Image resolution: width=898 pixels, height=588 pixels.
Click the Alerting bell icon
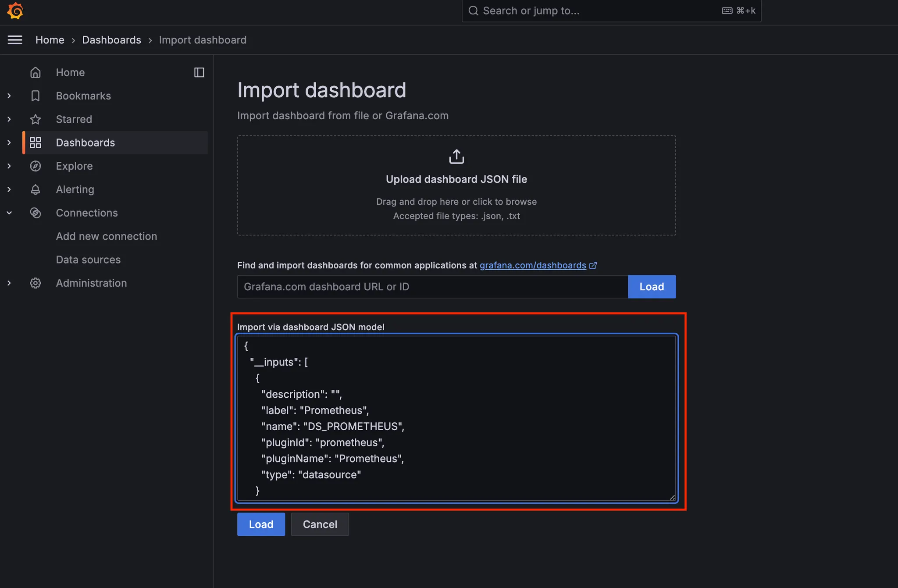(36, 189)
